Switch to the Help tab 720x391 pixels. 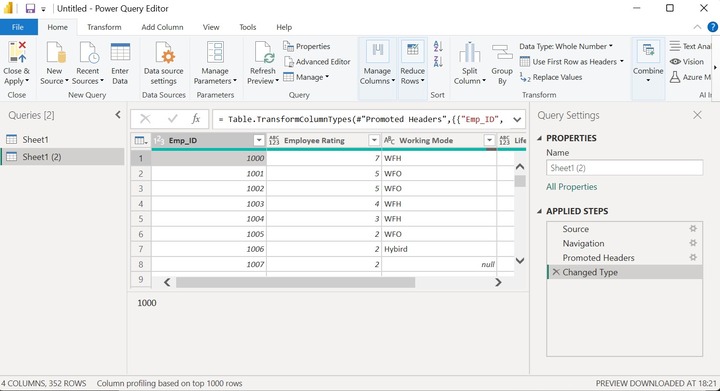tap(284, 27)
